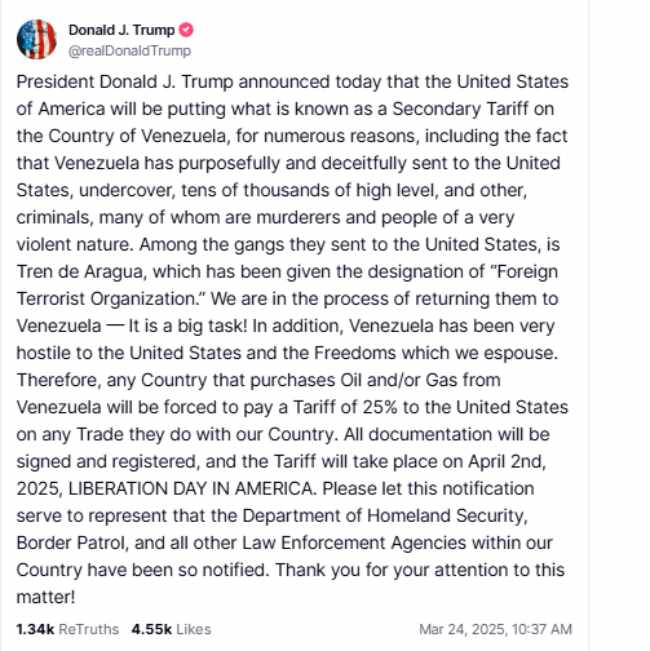Click 'Department of Homeland Security' text
The height and width of the screenshot is (651, 650).
click(384, 516)
